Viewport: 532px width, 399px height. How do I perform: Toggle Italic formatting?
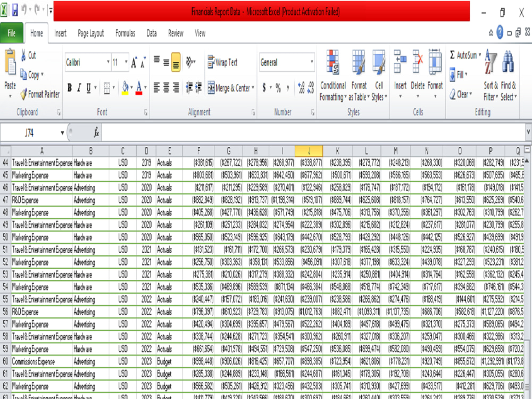point(79,88)
